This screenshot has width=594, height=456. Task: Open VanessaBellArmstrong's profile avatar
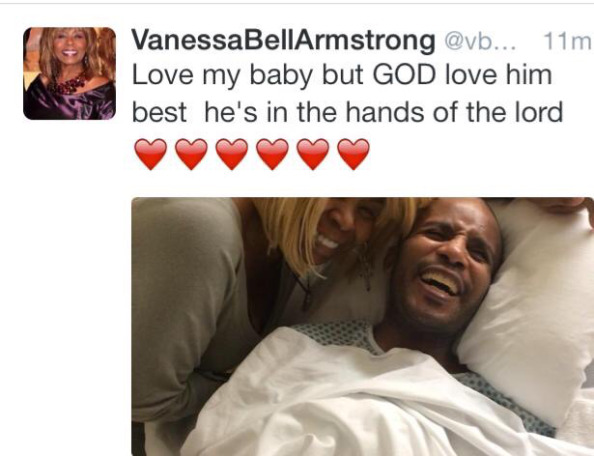pos(69,73)
